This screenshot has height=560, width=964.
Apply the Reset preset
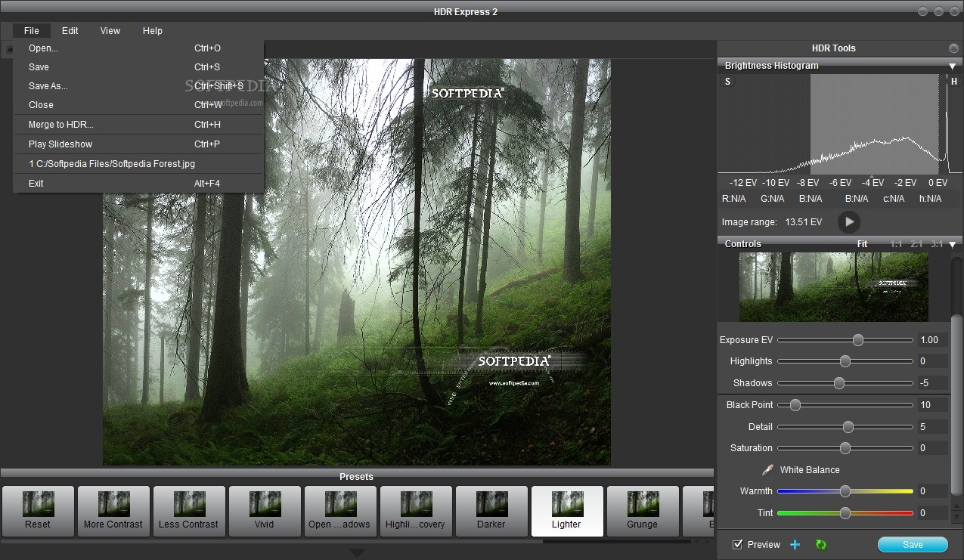tap(38, 512)
